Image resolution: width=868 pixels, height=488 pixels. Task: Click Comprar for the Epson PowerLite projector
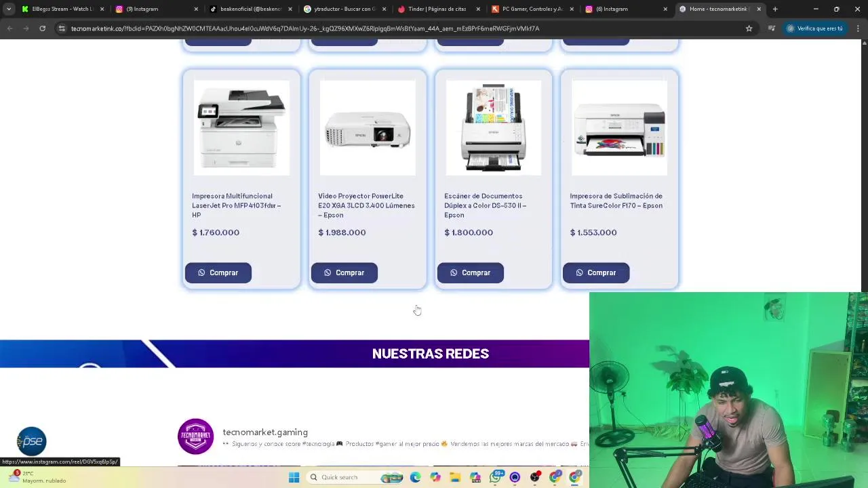[x=344, y=272]
